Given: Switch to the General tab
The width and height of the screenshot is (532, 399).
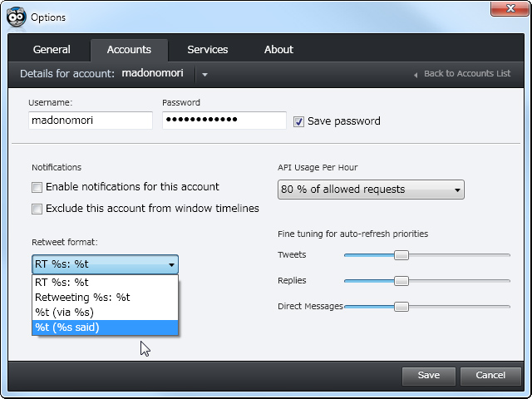Looking at the screenshot, I should (52, 50).
